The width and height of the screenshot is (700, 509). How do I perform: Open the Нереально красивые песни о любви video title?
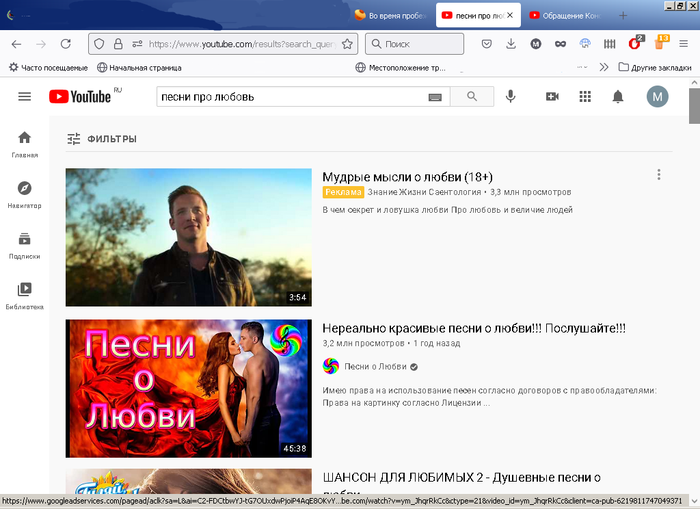474,328
